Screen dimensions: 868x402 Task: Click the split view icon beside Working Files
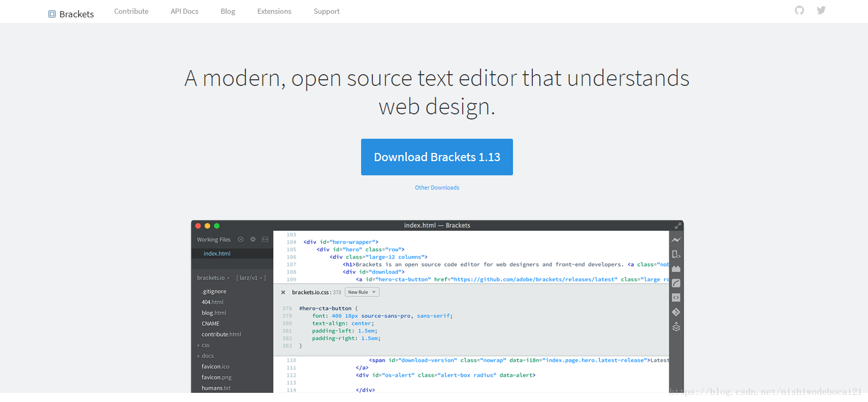[265, 239]
